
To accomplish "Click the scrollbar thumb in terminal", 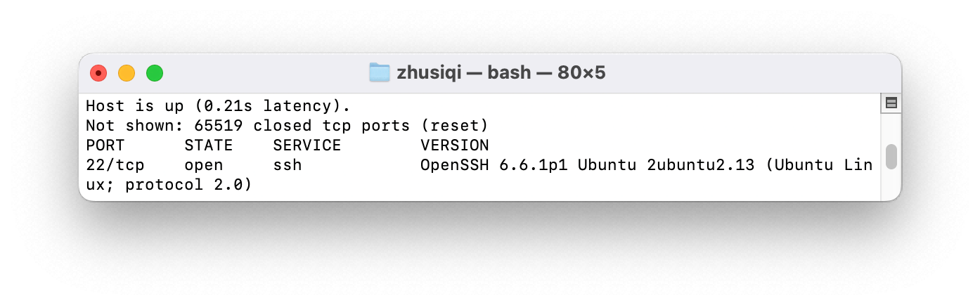I will coord(891,157).
